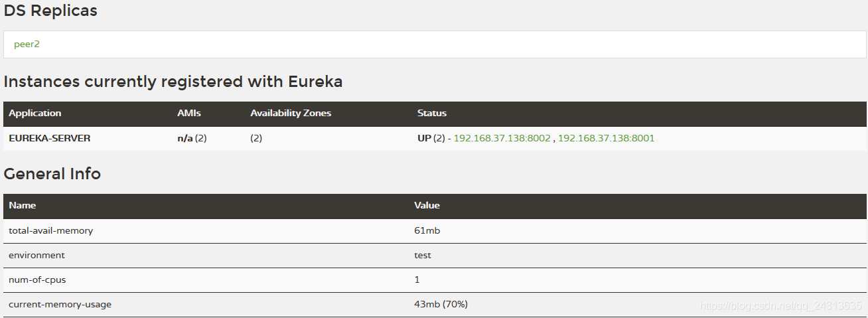Select the total-avail-memory row name
This screenshot has height=318, width=868.
point(51,230)
